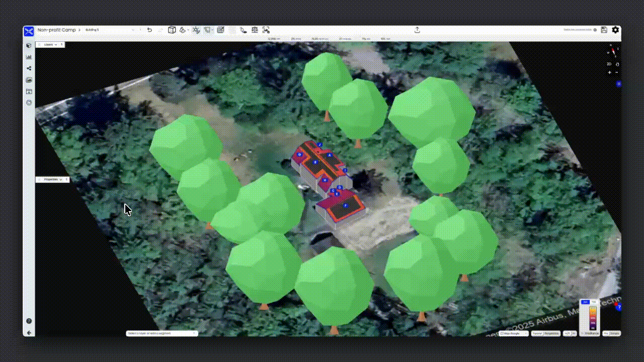The width and height of the screenshot is (644, 362).
Task: Toggle Parallel camera projection
Action: click(537, 333)
